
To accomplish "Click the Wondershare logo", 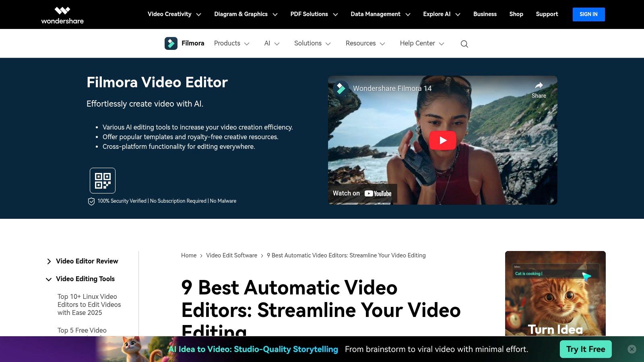I will (x=62, y=15).
